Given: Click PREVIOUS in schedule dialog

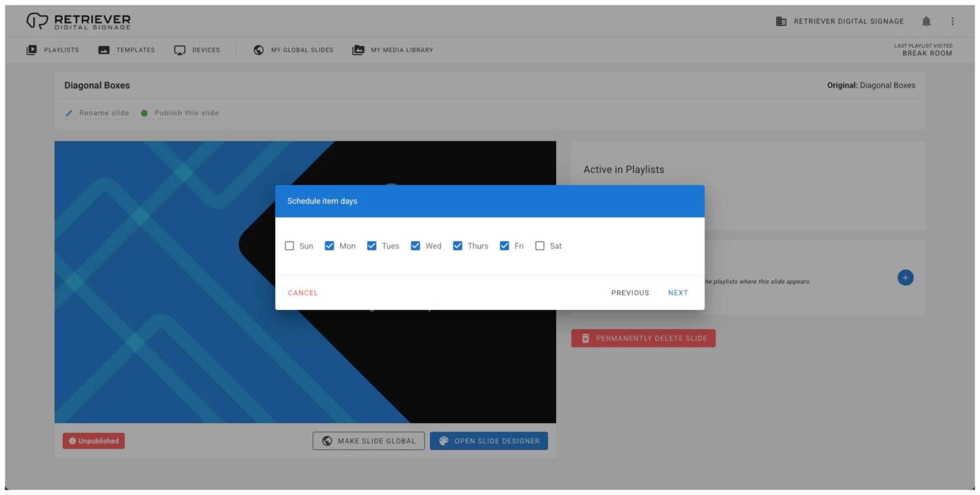Looking at the screenshot, I should [630, 293].
